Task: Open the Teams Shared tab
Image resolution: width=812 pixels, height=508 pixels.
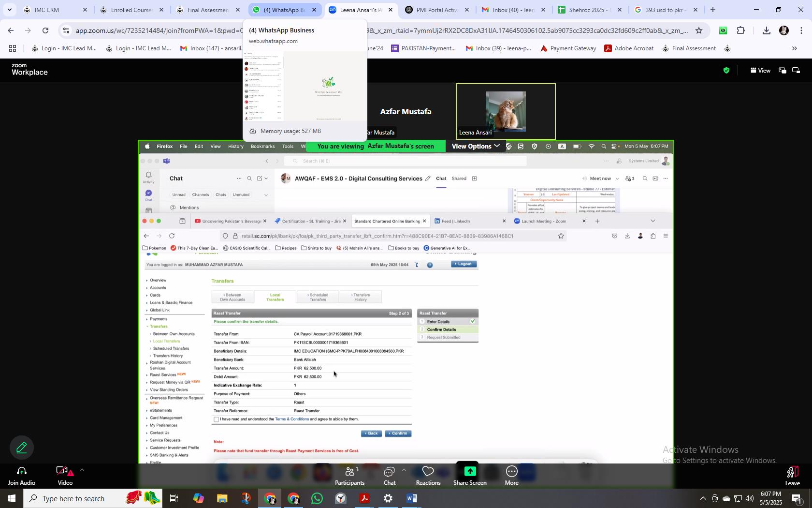Action: pyautogui.click(x=459, y=179)
